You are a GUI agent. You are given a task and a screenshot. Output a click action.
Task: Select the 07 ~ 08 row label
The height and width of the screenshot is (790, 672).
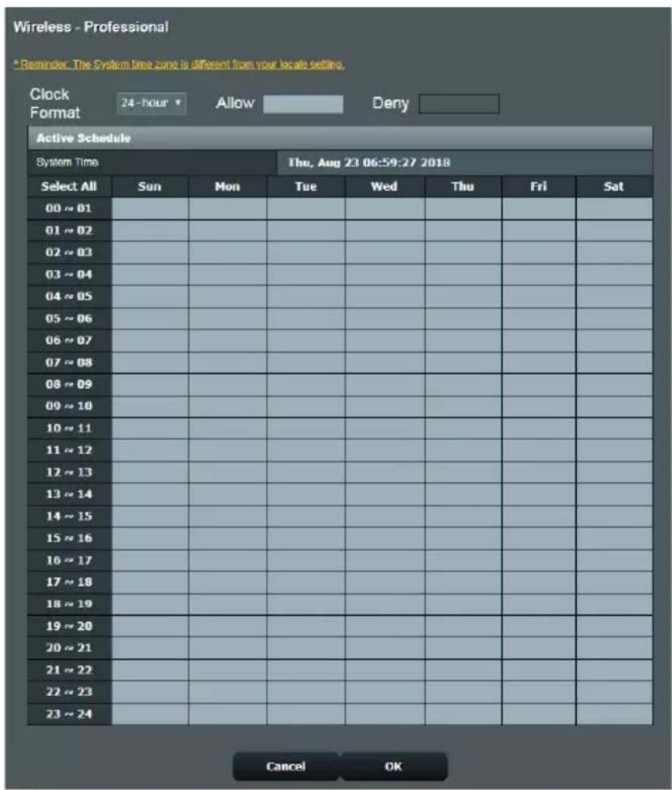click(x=70, y=362)
